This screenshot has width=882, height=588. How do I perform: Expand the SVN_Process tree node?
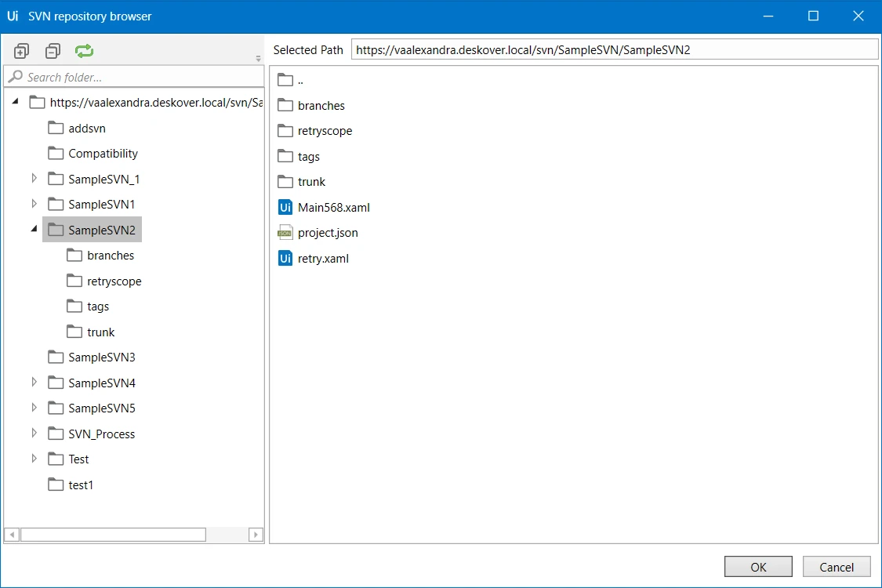tap(34, 434)
